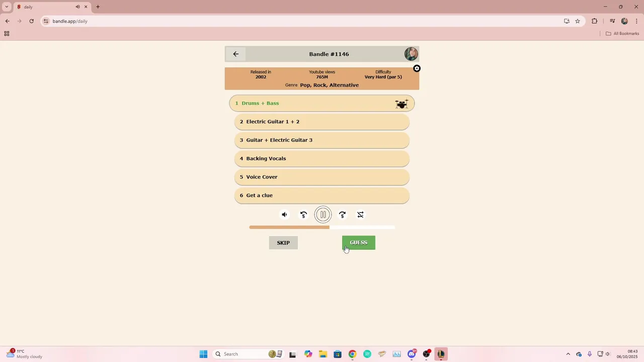Screen dimensions: 644x362
Task: Click the Released in 2002 info
Action: tap(261, 74)
